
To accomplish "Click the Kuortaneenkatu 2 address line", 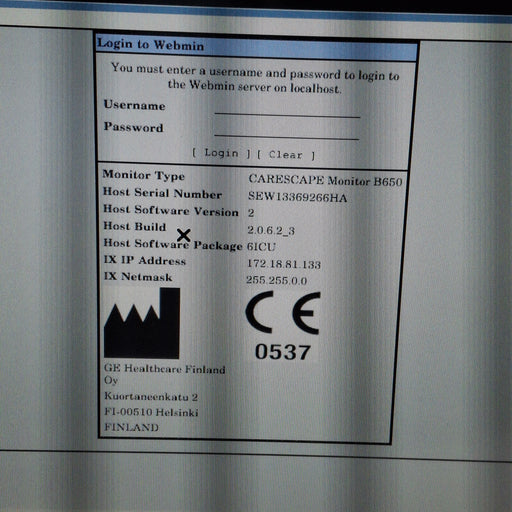I will (151, 396).
